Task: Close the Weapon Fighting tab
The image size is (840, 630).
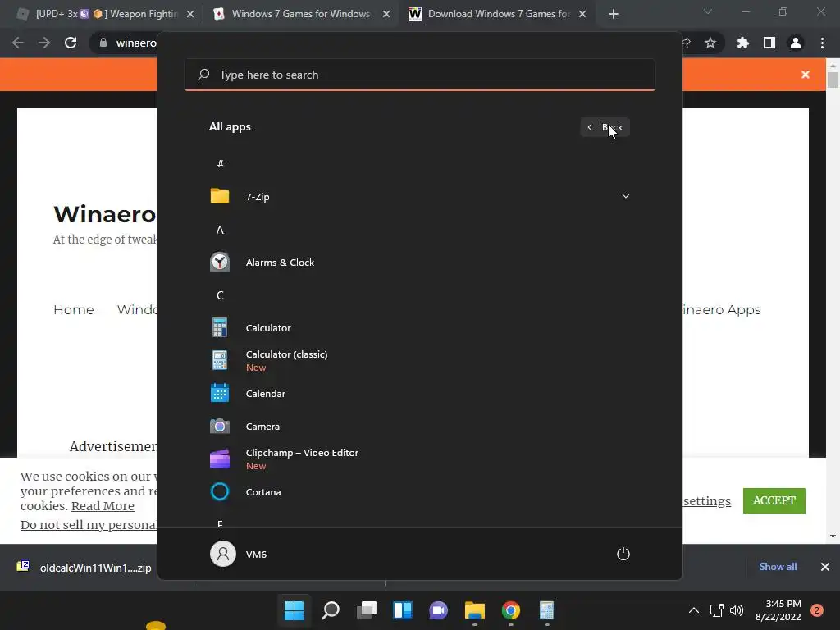Action: click(190, 14)
